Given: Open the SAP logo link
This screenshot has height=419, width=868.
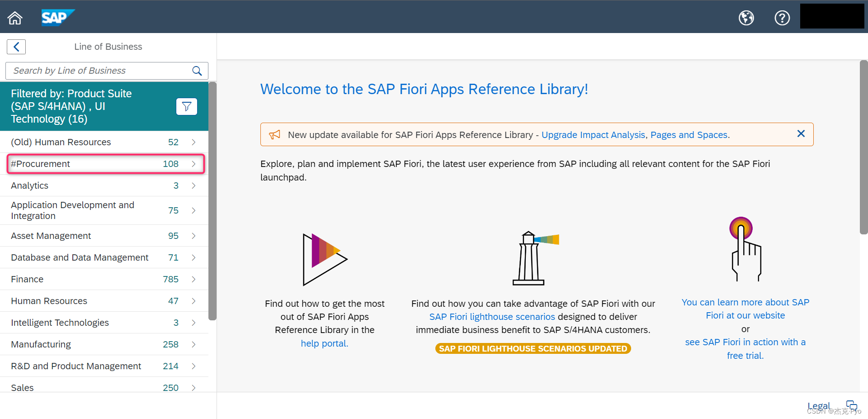Looking at the screenshot, I should coord(57,18).
